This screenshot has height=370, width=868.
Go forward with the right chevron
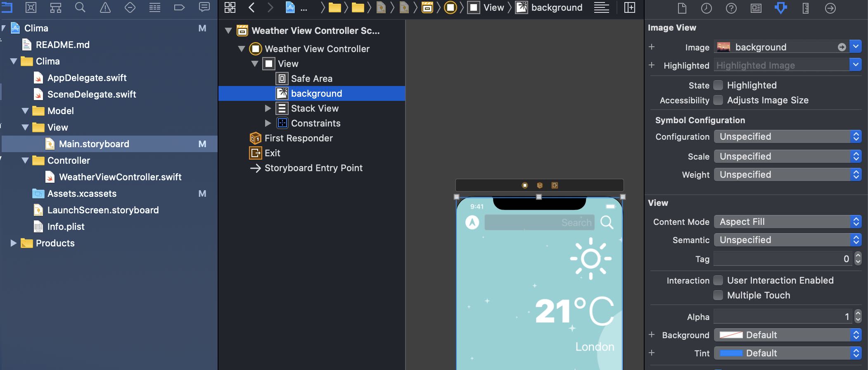pos(270,7)
